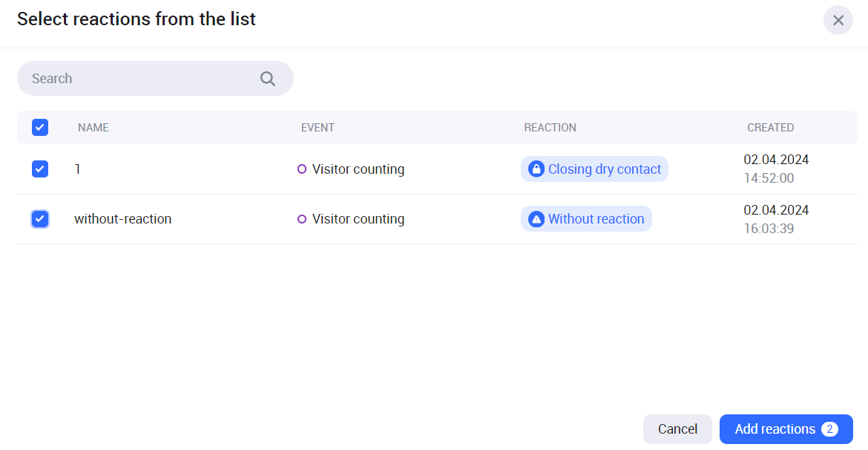Click the REACTION column header
Viewport: 868px width, 450px height.
pyautogui.click(x=550, y=128)
